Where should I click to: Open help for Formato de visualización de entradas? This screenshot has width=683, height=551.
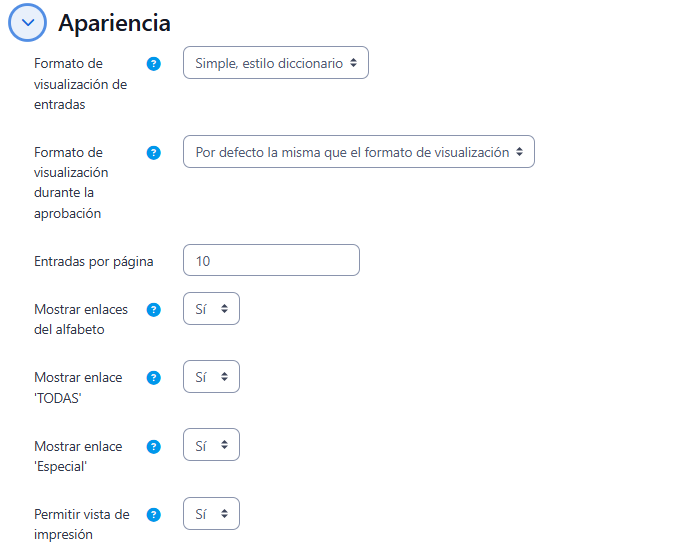[x=153, y=64]
